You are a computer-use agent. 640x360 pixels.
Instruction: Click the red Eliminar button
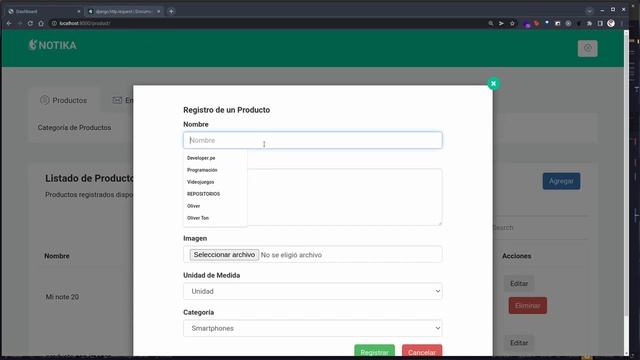527,305
